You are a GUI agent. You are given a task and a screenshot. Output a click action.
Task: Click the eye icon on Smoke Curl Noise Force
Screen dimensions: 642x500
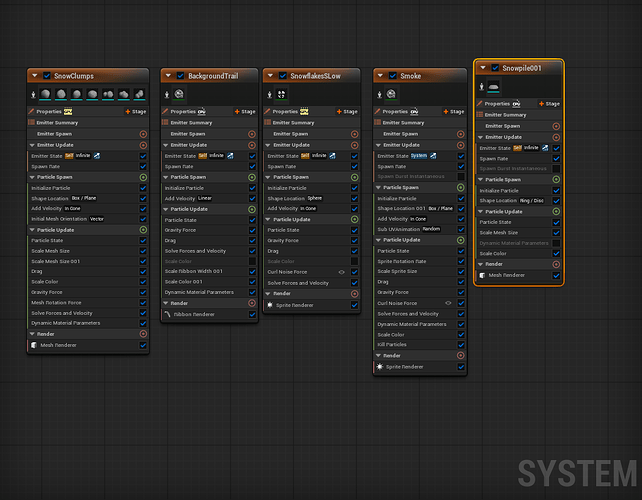pos(448,303)
